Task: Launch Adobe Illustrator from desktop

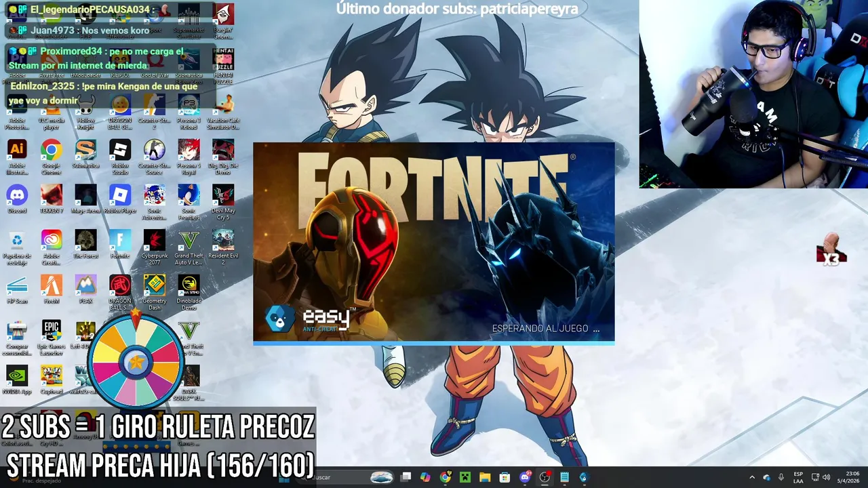Action: click(x=17, y=157)
